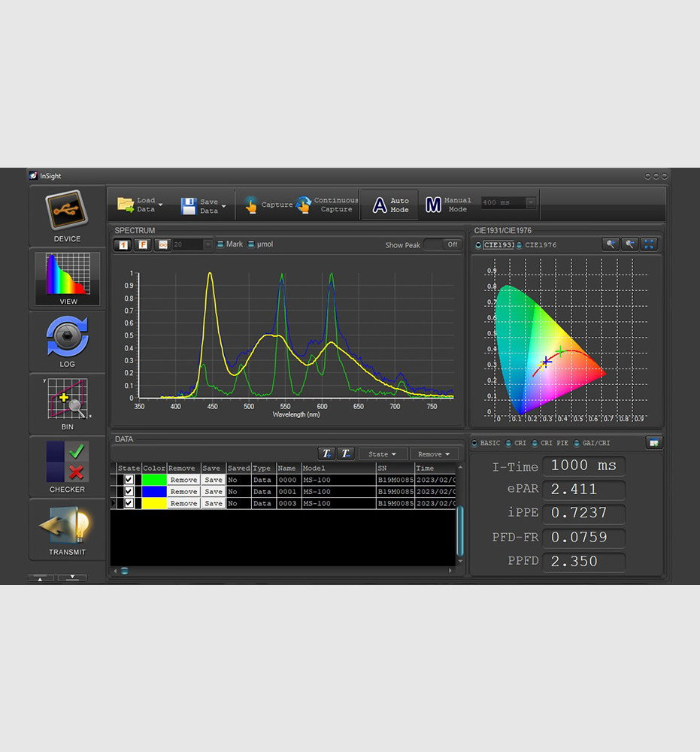
Task: Open the DEVICE panel in sidebar
Action: pyautogui.click(x=67, y=215)
